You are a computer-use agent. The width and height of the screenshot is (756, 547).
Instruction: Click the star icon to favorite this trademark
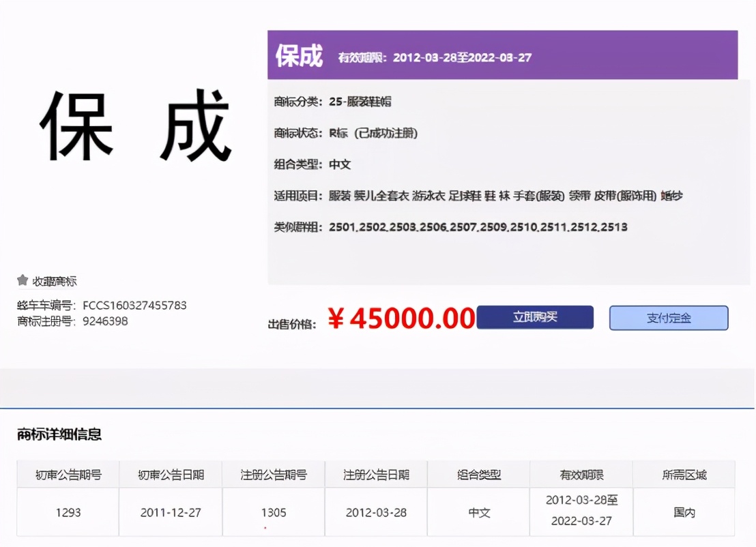click(22, 280)
